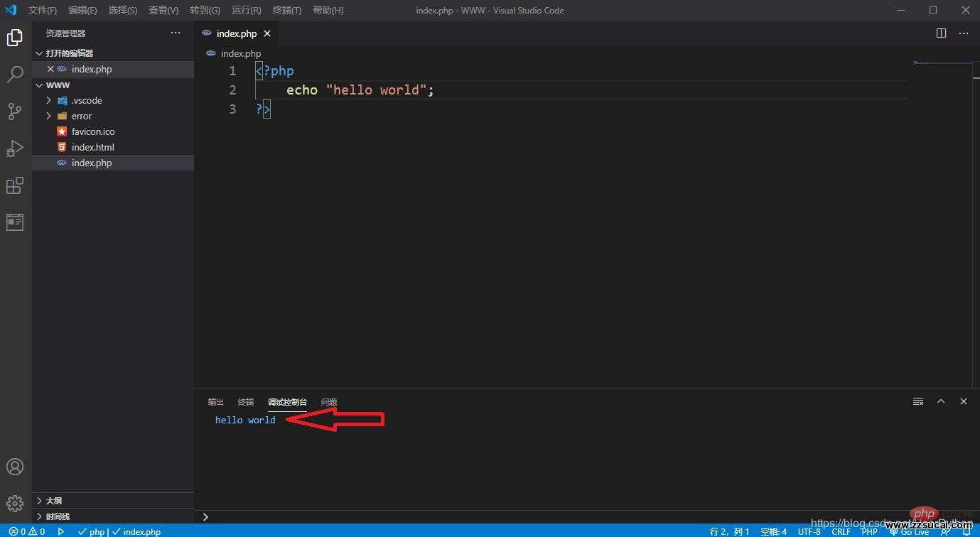Click 行 2, 列 1 cursor position
Image resolution: width=980 pixels, height=537 pixels.
click(729, 531)
